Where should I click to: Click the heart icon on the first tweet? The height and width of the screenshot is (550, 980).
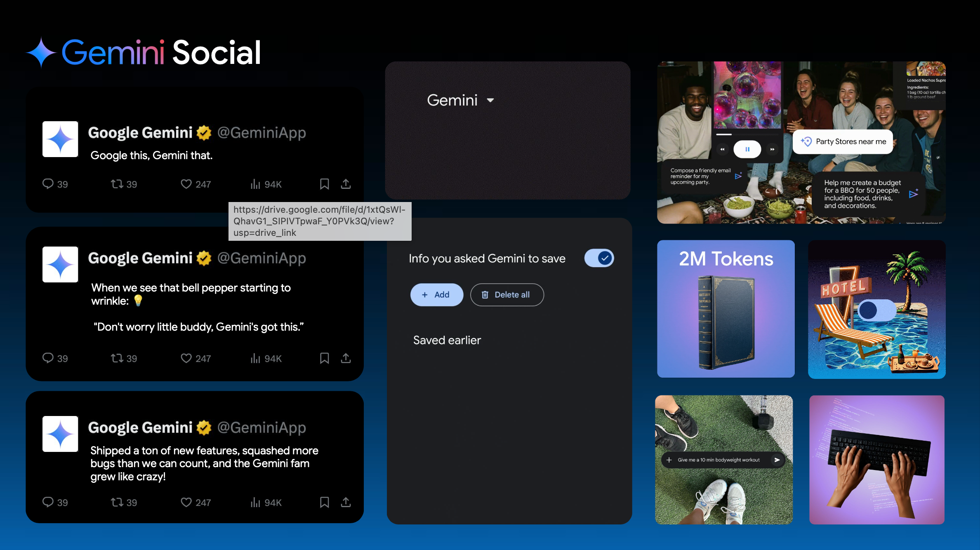click(186, 184)
